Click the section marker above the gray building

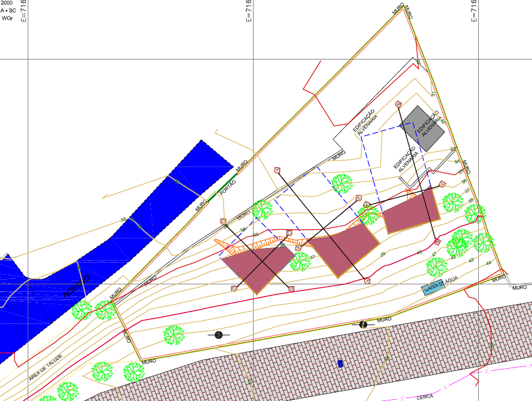(x=398, y=104)
